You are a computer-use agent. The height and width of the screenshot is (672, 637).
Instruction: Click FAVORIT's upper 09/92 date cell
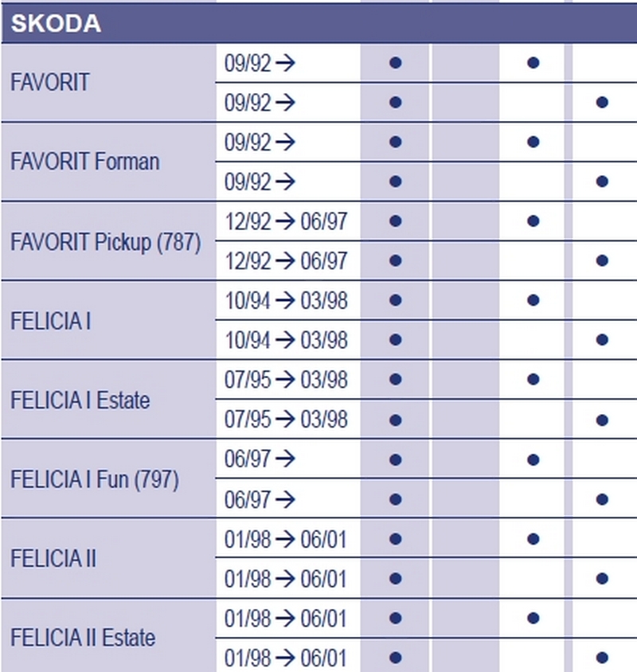pos(288,63)
